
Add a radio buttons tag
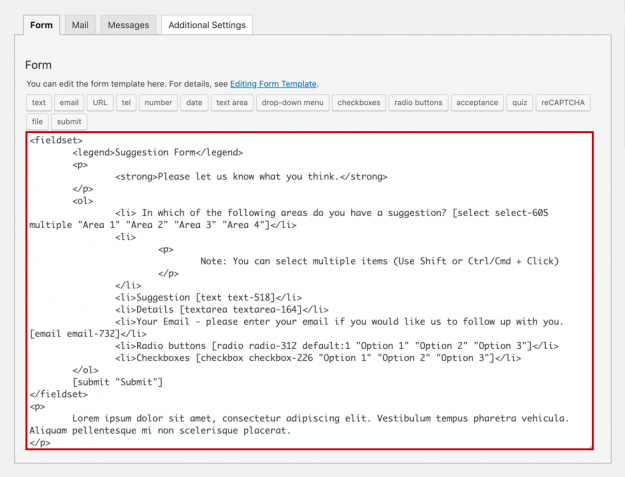(418, 102)
